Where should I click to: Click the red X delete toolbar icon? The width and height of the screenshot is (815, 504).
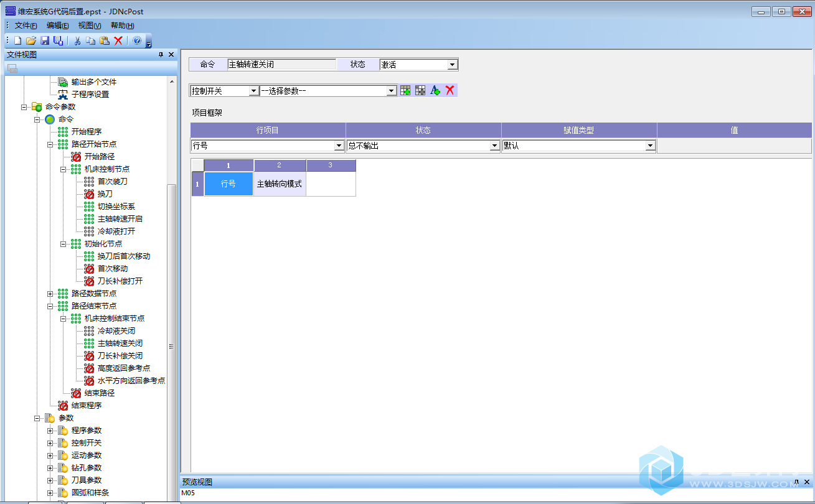tap(118, 40)
